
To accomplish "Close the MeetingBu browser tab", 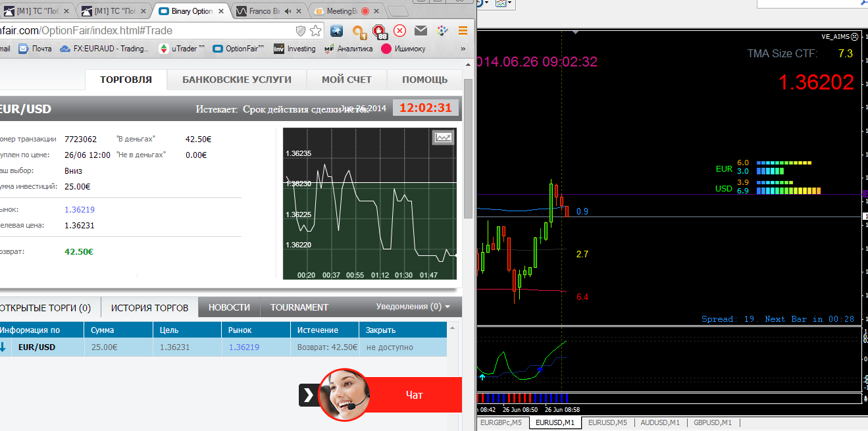I will [x=376, y=11].
